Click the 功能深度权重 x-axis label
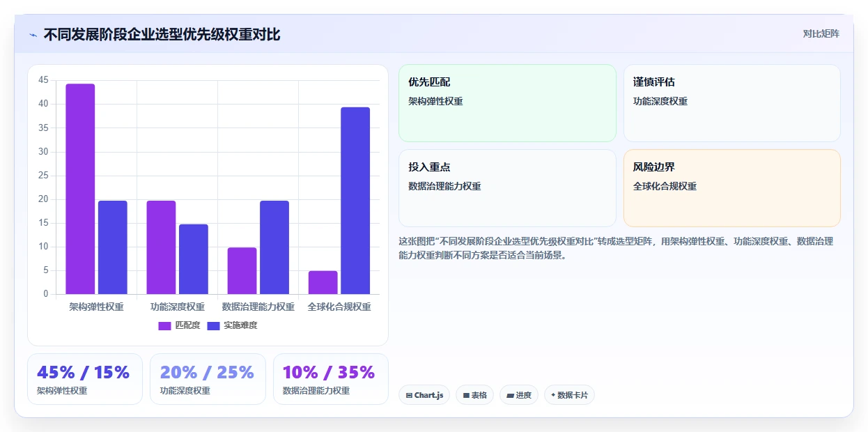The image size is (868, 432). 178,307
